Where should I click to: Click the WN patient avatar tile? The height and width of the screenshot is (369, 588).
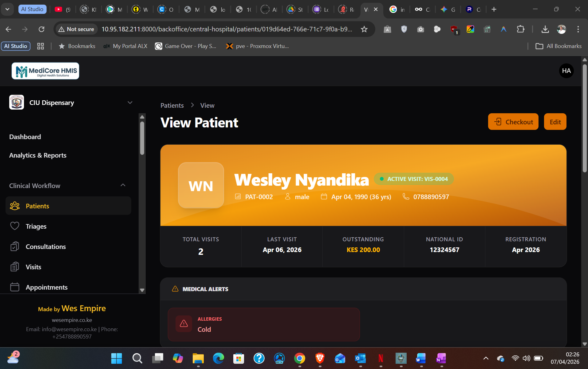point(201,186)
